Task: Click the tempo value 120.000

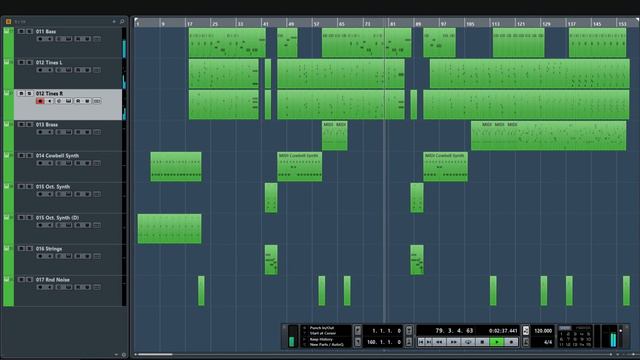Action: coord(543,331)
